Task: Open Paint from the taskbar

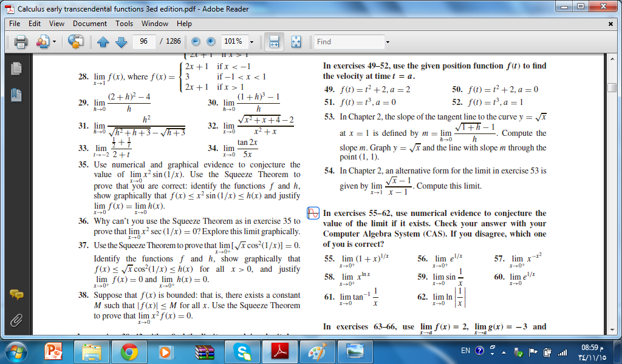Action: 316,352
